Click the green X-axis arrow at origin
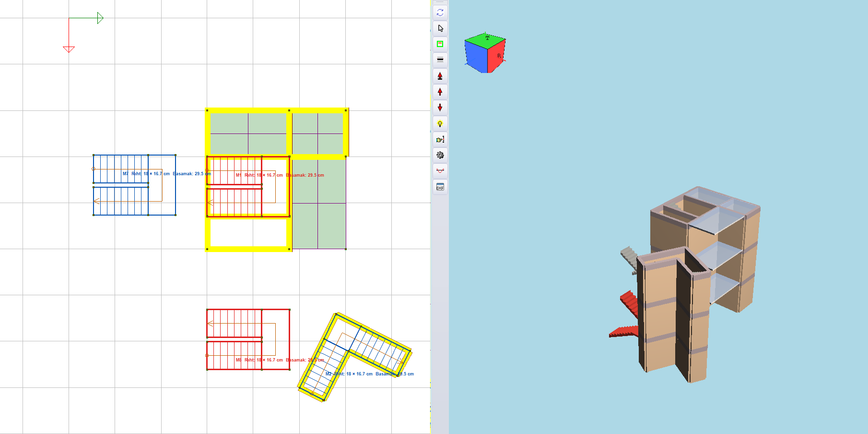The width and height of the screenshot is (868, 434). point(100,18)
